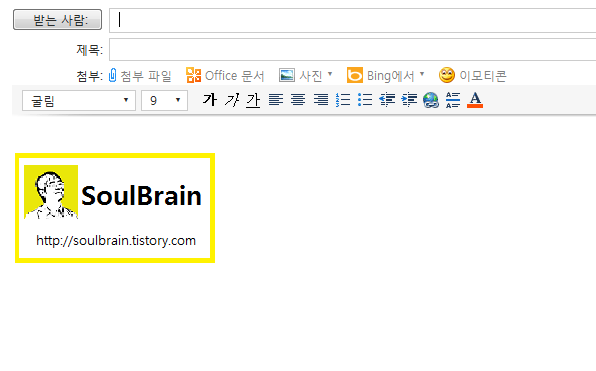Choose the font color red A
Screen dimensions: 596x371
pyautogui.click(x=475, y=100)
